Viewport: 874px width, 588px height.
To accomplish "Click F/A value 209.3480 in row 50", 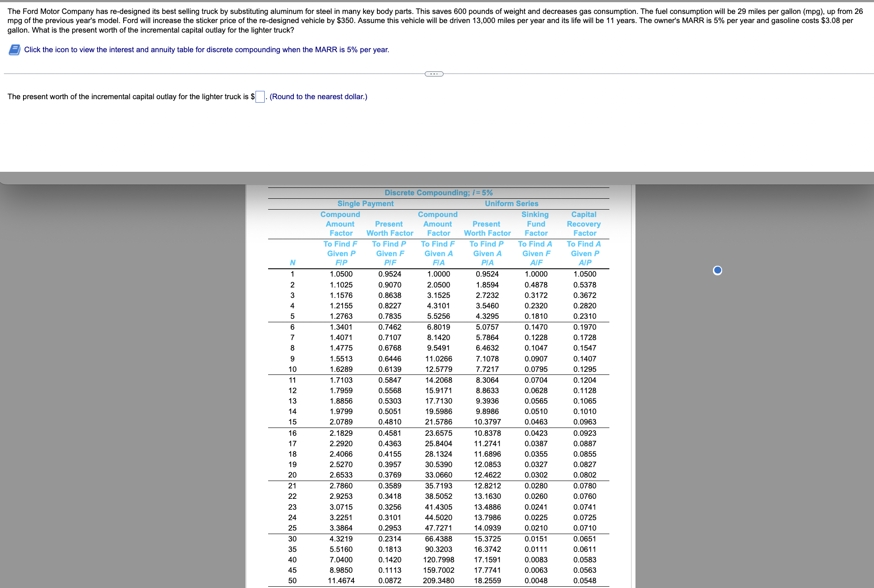I will point(438,581).
